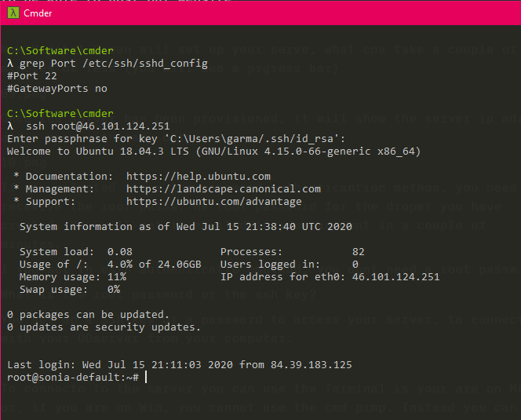Click the '0 packages can be updated.' line

(88, 315)
